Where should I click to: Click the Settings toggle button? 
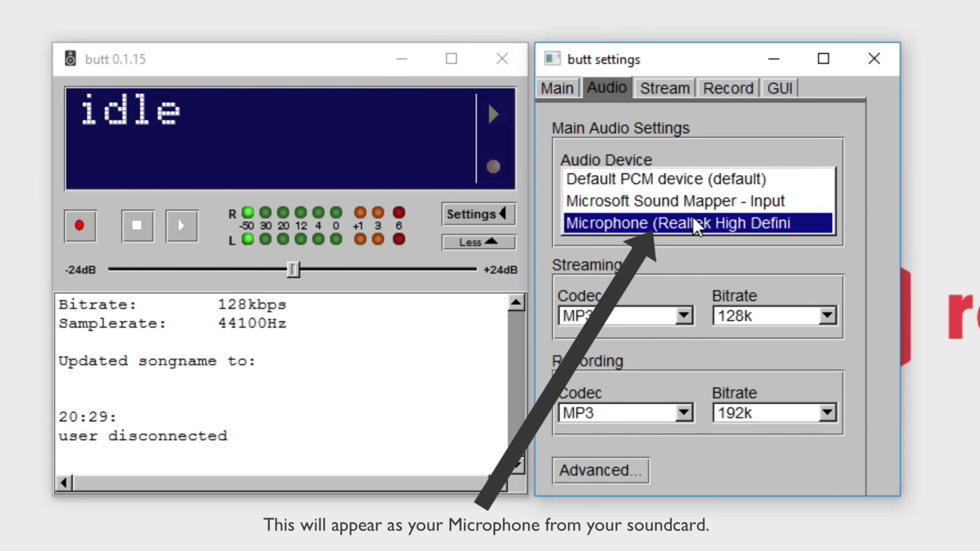(476, 214)
